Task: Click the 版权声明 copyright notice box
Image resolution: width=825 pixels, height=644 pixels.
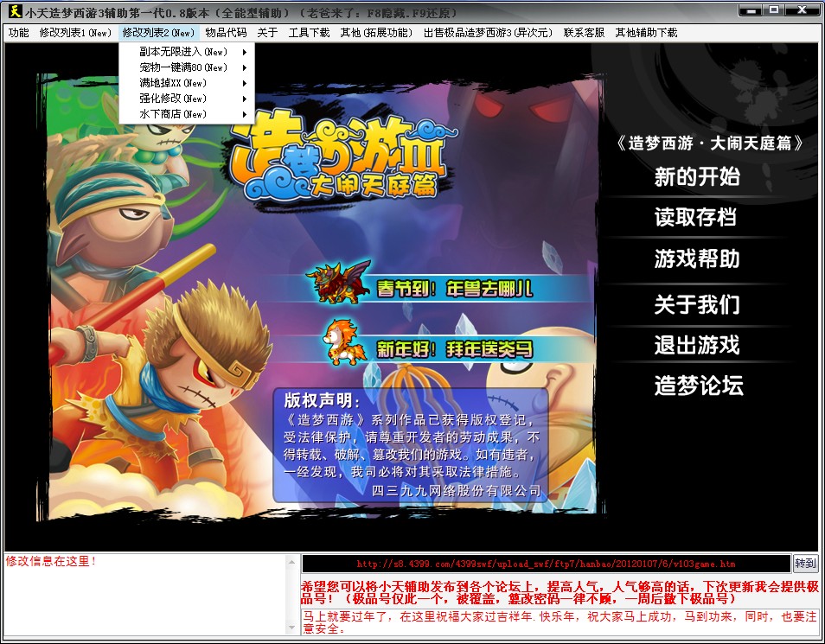Action: (x=411, y=445)
